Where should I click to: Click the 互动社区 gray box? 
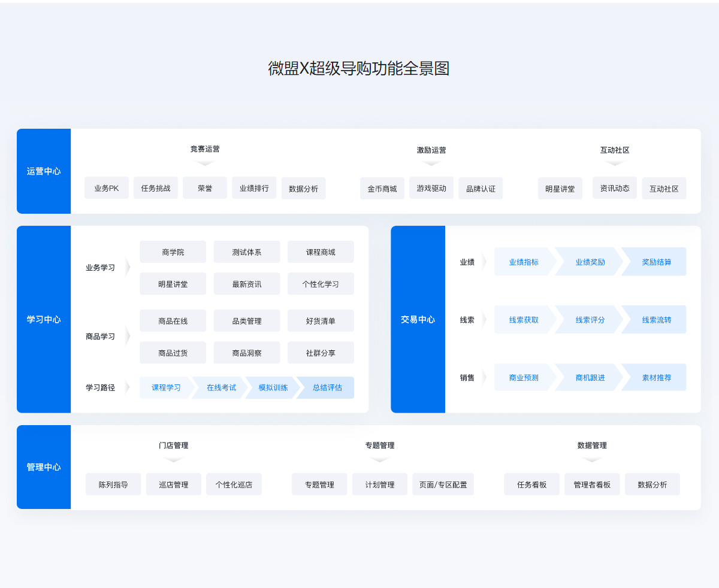point(664,189)
